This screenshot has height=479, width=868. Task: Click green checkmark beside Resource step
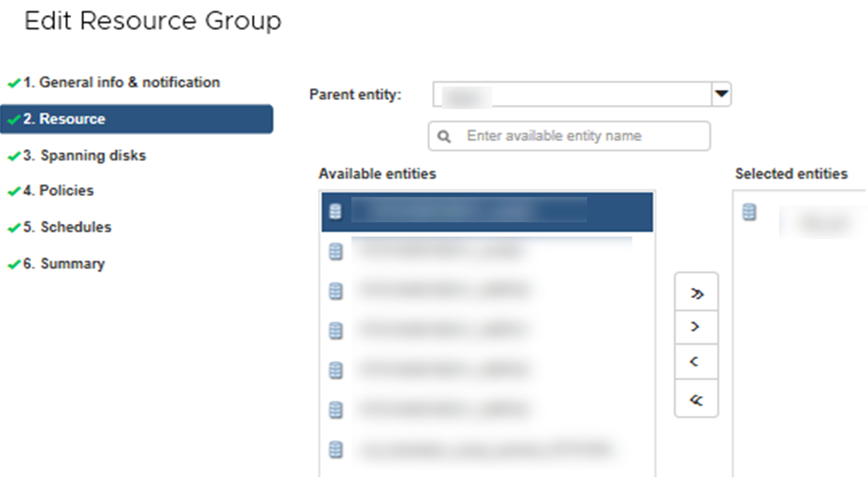pyautogui.click(x=13, y=120)
